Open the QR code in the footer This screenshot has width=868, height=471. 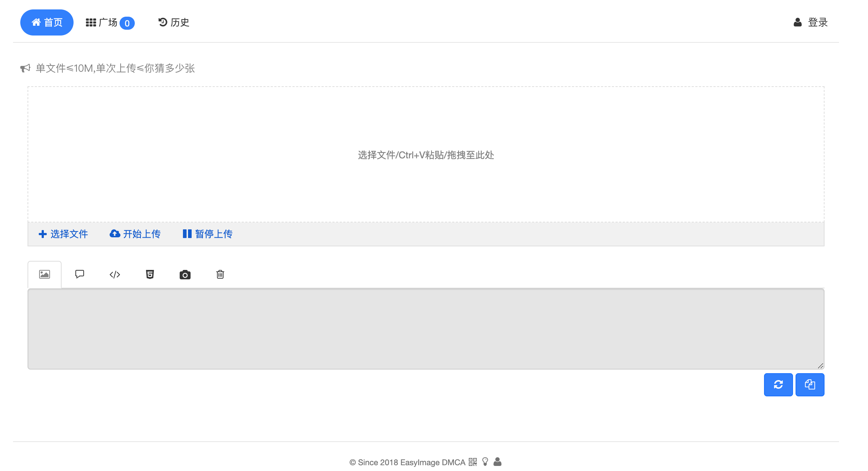tap(473, 462)
